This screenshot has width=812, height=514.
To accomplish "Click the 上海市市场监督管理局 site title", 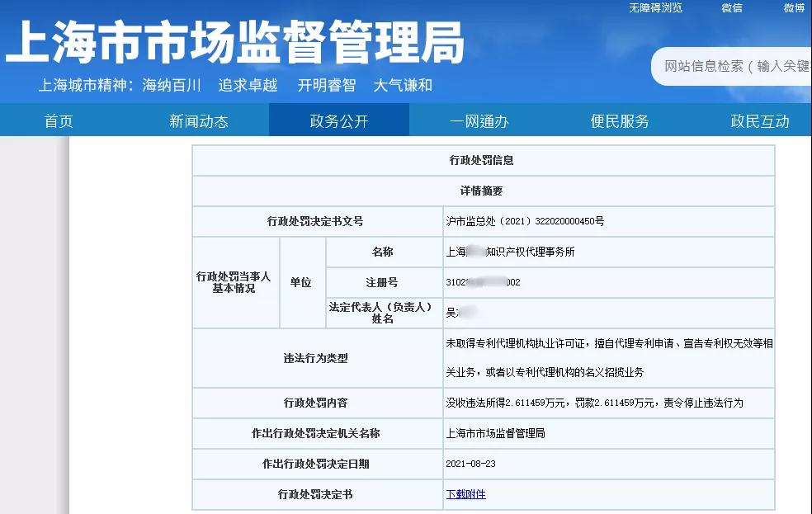I will click(234, 42).
